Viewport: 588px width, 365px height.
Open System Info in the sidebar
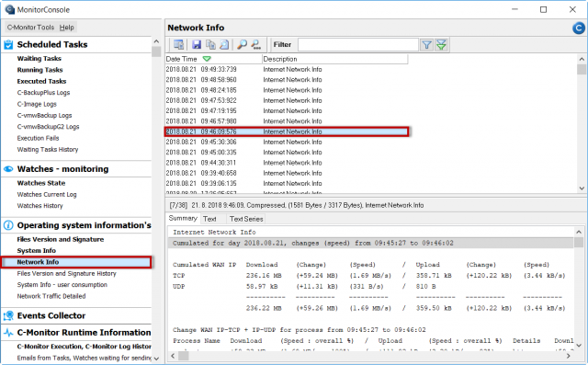tap(37, 251)
